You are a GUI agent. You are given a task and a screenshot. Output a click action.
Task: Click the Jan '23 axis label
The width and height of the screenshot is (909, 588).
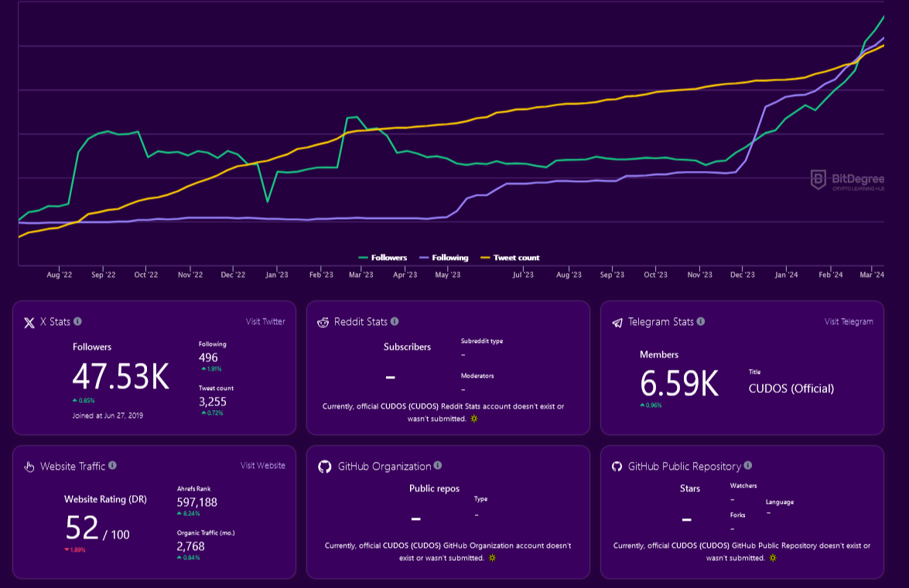[276, 275]
